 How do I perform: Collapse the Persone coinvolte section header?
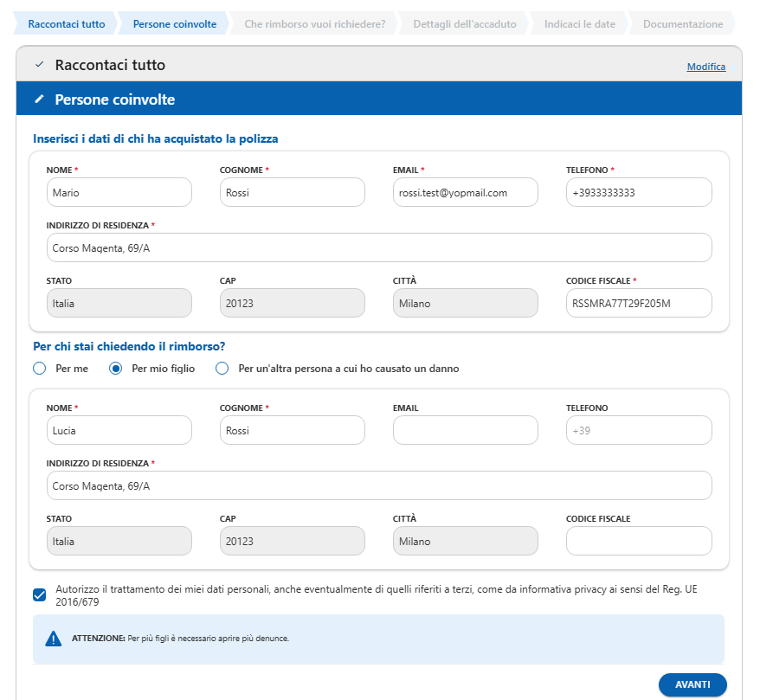pyautogui.click(x=346, y=100)
